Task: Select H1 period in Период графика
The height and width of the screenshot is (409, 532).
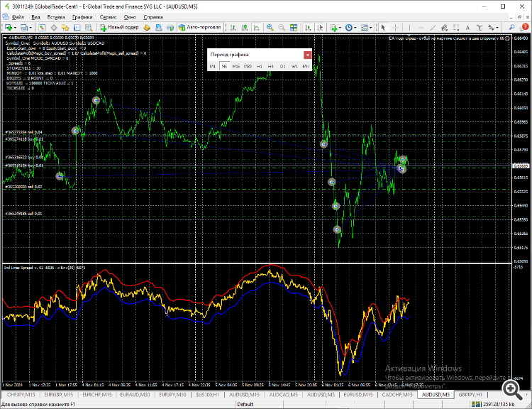Action: coord(260,66)
